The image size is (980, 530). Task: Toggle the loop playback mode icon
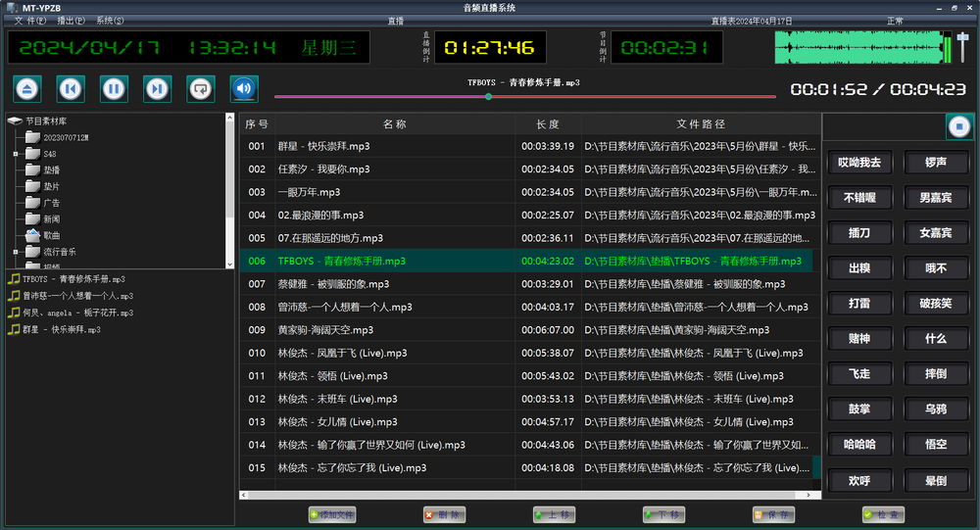click(201, 89)
